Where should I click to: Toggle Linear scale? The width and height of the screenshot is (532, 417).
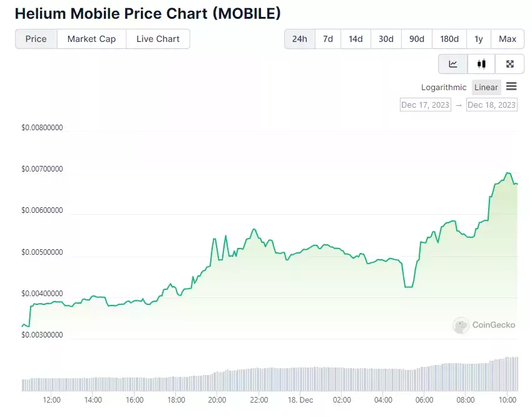pos(486,87)
